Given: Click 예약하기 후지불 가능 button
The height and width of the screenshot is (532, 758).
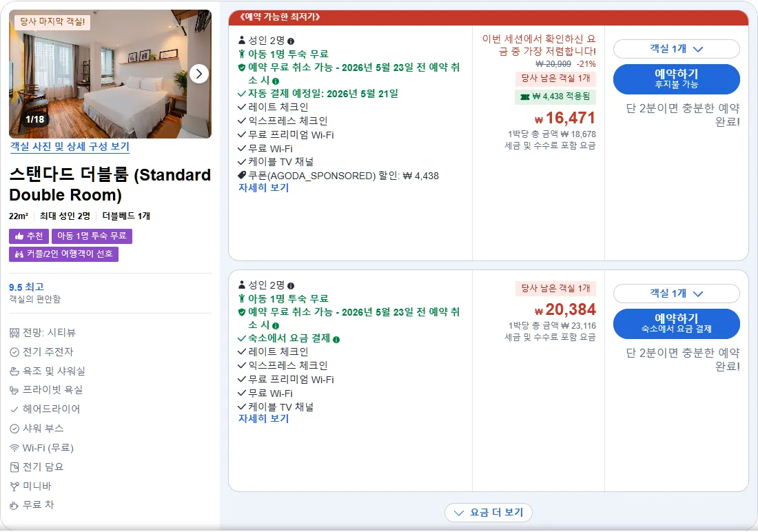Looking at the screenshot, I should (x=676, y=79).
